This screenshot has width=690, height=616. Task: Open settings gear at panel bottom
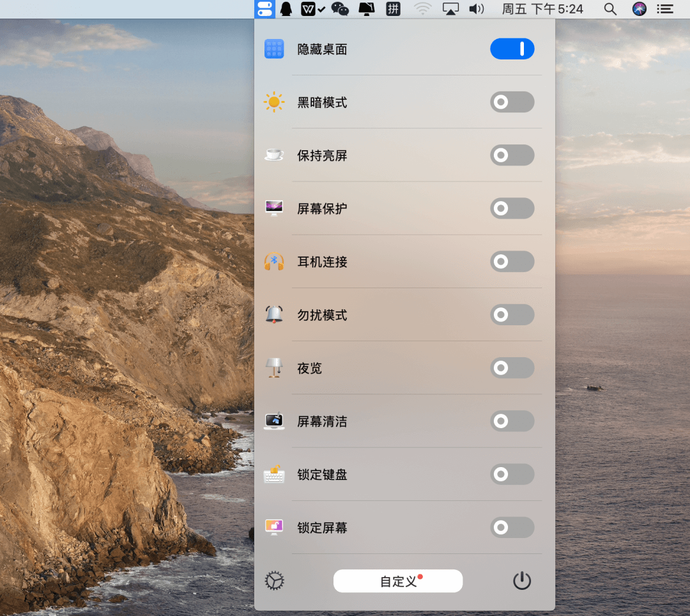[275, 581]
